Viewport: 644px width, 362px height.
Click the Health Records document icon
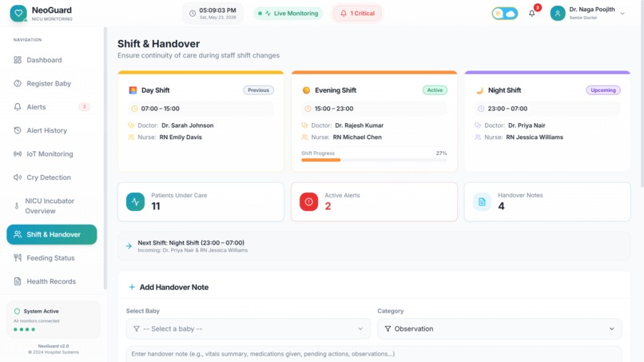pos(18,281)
